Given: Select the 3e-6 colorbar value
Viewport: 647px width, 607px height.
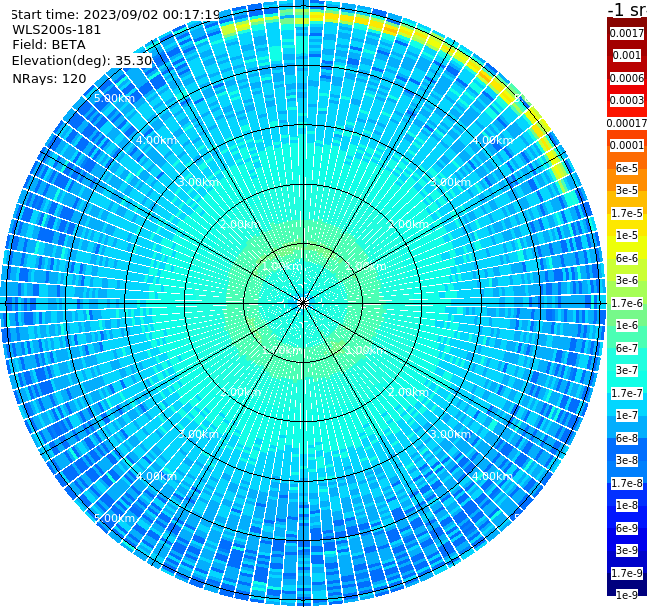Looking at the screenshot, I should point(626,280).
